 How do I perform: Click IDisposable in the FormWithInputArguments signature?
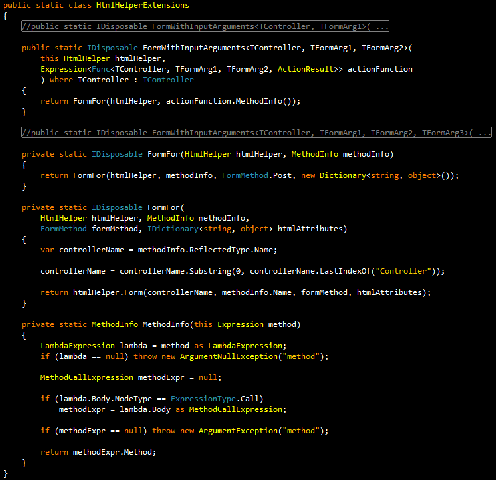[x=112, y=48]
